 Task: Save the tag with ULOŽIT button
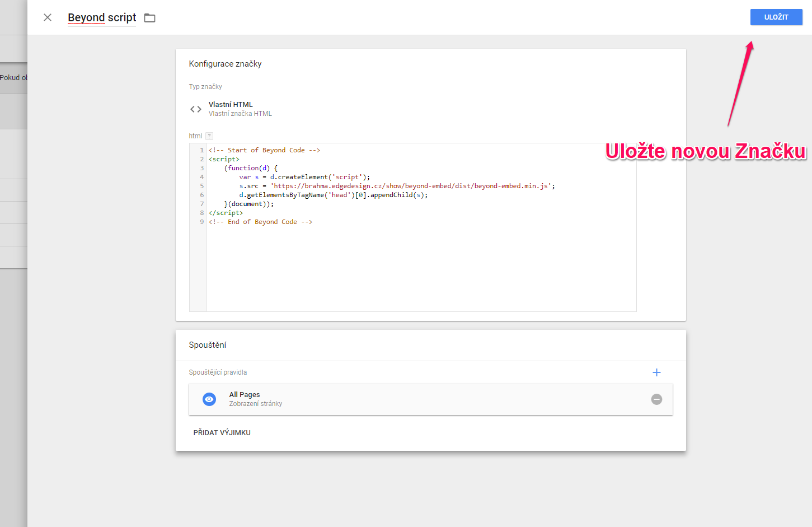tap(776, 17)
